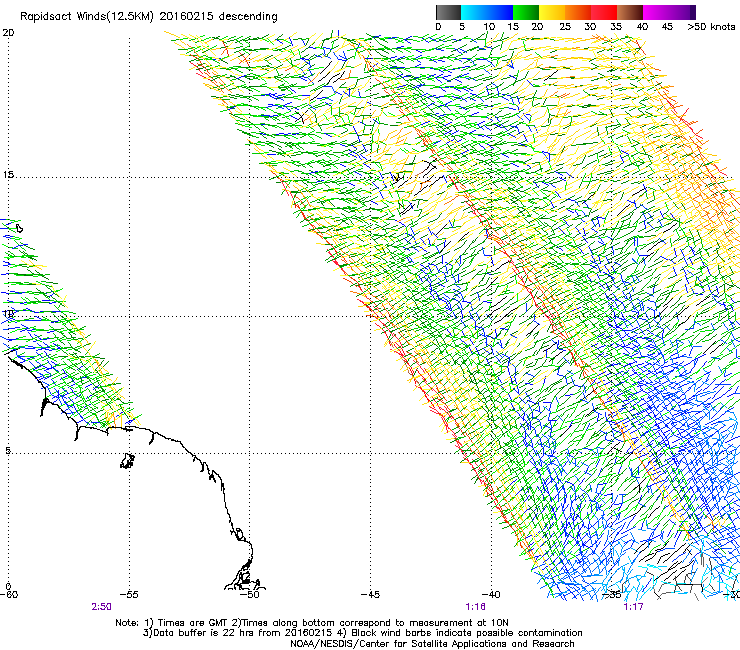Click the small black island near 5N 55W

pyautogui.click(x=127, y=461)
